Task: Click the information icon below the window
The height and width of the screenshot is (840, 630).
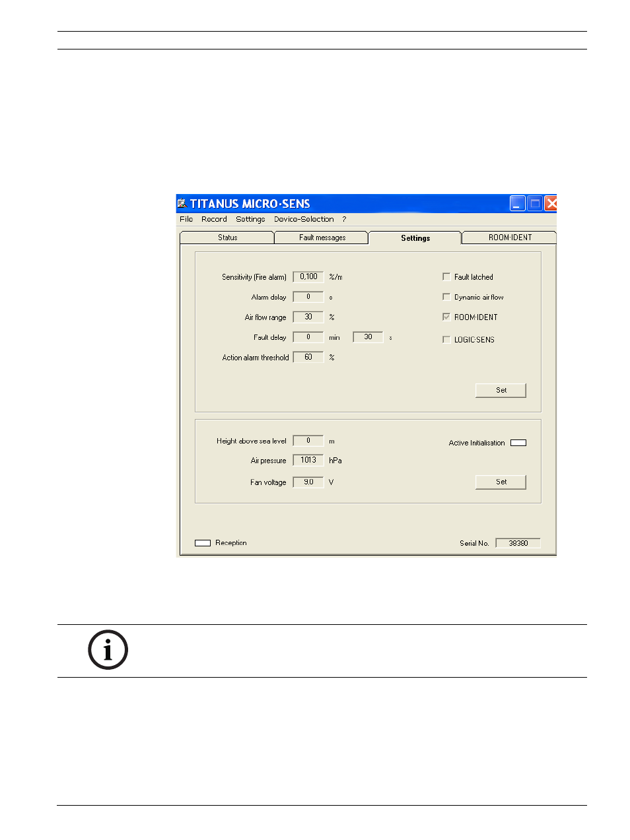Action: coord(108,650)
